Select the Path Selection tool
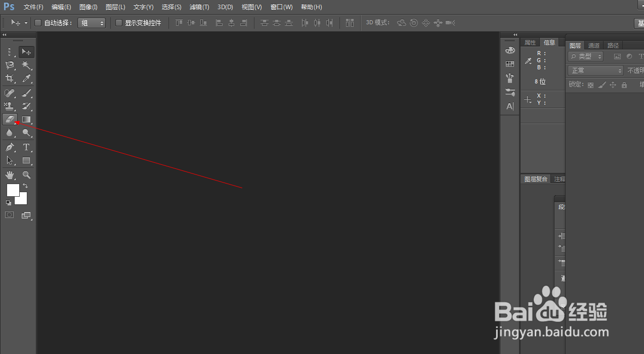This screenshot has width=644, height=354. 9,160
